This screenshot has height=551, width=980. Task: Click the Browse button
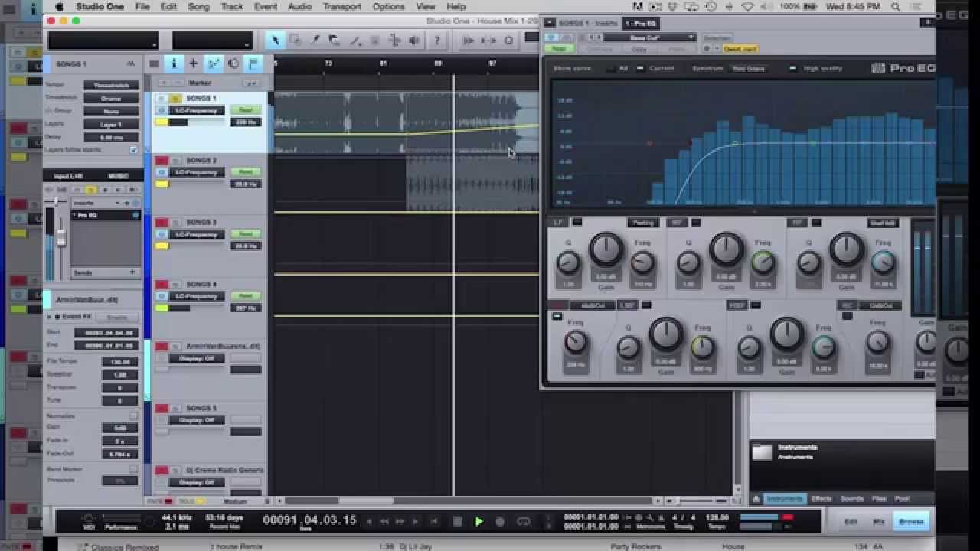911,521
